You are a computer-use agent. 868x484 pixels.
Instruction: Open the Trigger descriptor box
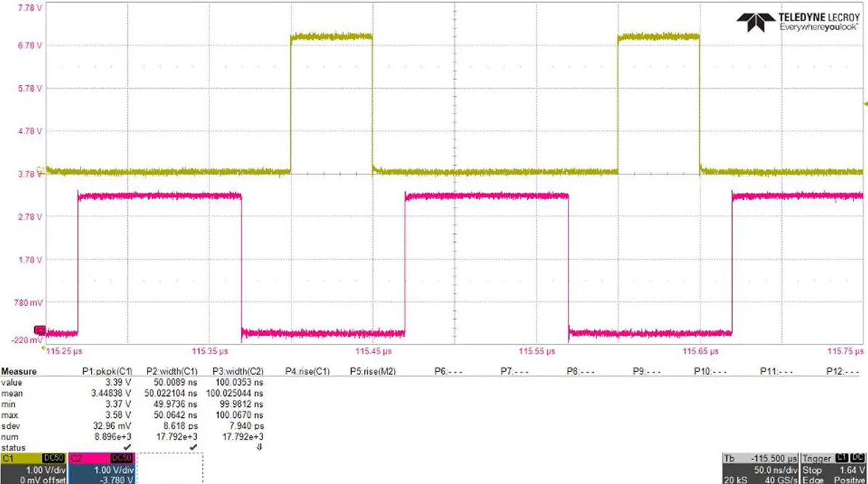pos(832,469)
